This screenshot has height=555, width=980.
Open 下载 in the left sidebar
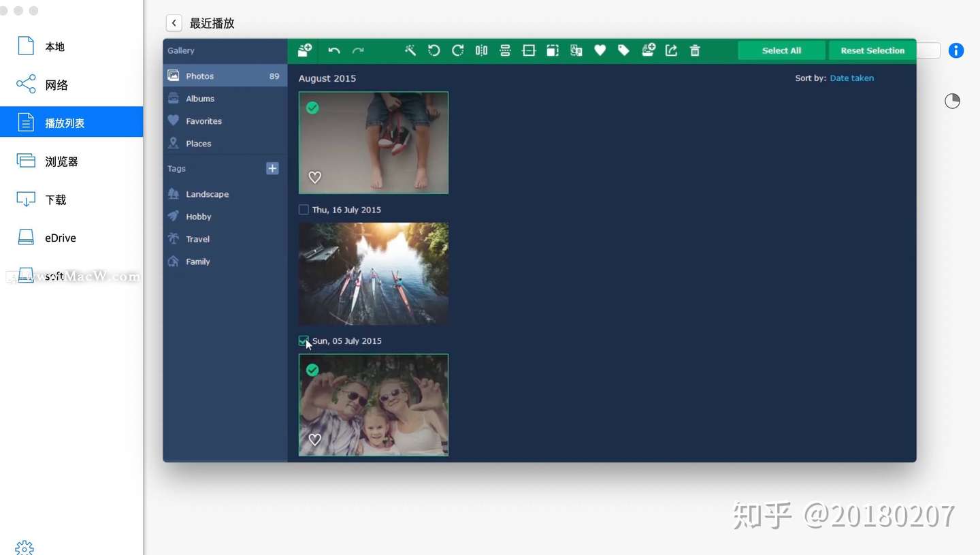coord(71,200)
